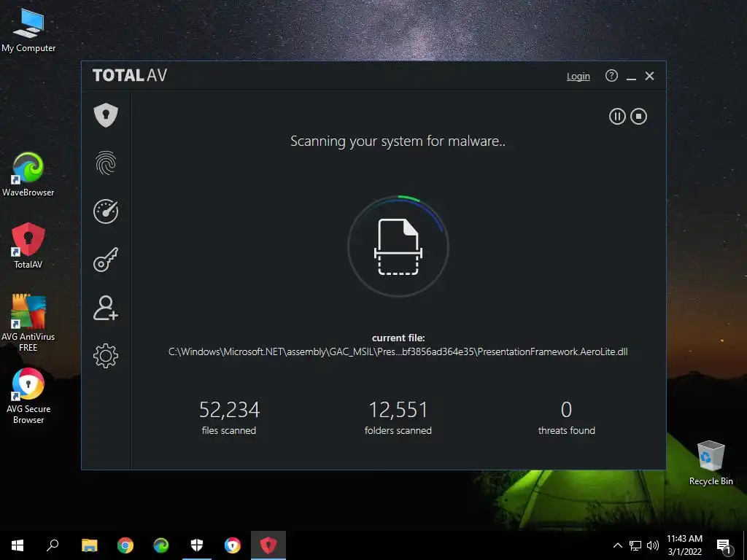This screenshot has width=747, height=560.
Task: Open Windows Security from taskbar
Action: (x=197, y=545)
